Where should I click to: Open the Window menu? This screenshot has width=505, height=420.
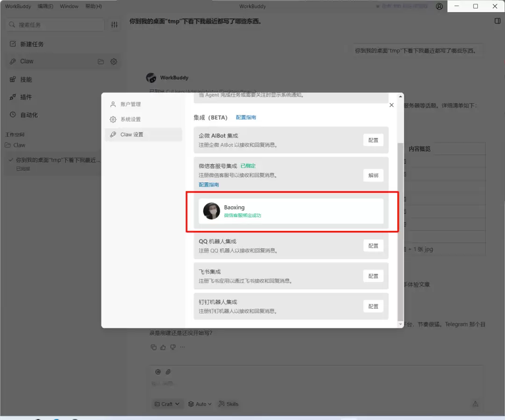pos(69,7)
